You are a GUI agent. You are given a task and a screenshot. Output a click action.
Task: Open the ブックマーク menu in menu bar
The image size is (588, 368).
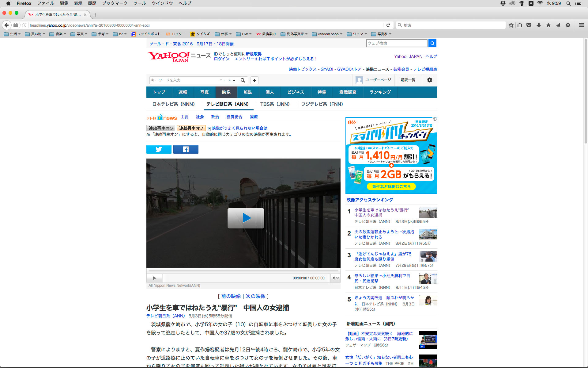[x=115, y=3]
